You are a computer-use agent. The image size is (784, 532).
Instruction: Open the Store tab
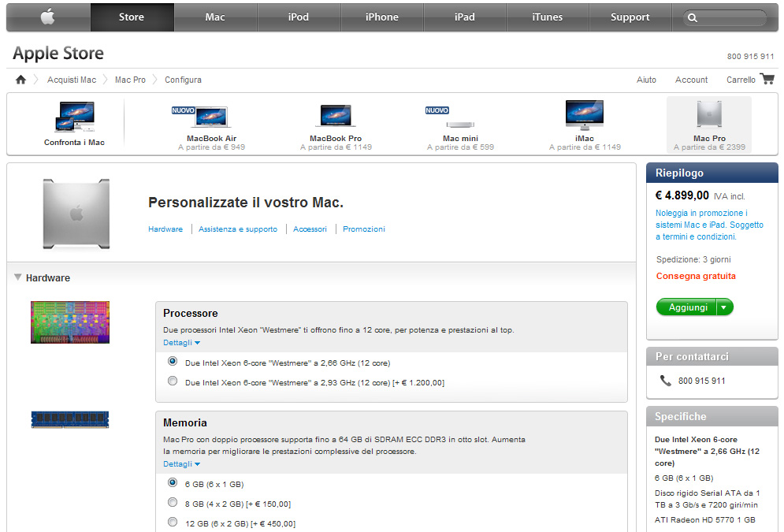pyautogui.click(x=132, y=17)
